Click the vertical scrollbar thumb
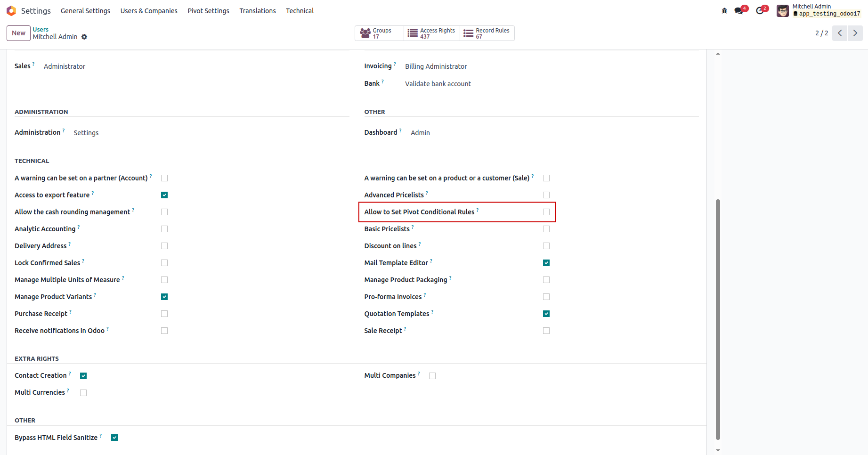The height and width of the screenshot is (455, 868). pos(718,319)
